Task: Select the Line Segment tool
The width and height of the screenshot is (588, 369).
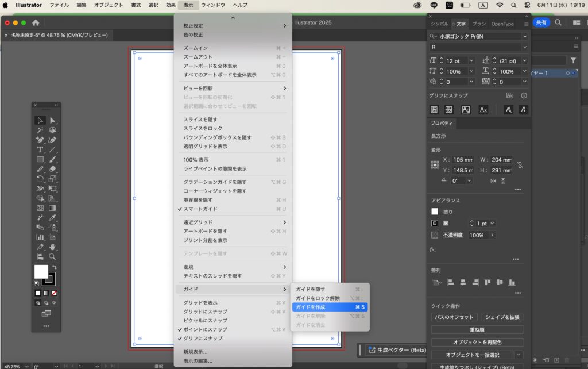Action: [x=52, y=149]
